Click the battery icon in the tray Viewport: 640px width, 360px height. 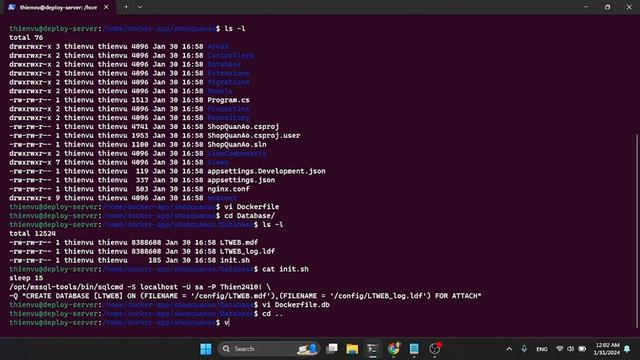pos(582,349)
